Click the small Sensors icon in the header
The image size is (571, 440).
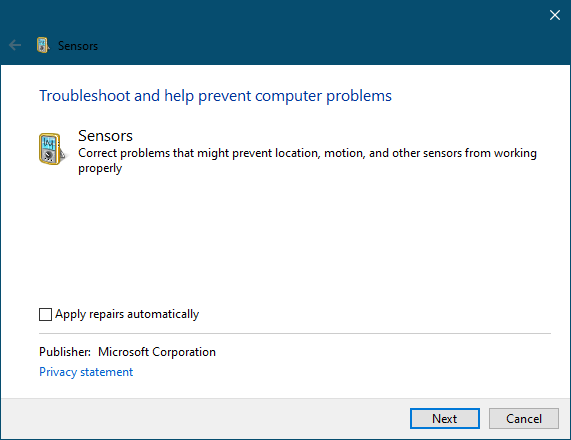[x=43, y=46]
